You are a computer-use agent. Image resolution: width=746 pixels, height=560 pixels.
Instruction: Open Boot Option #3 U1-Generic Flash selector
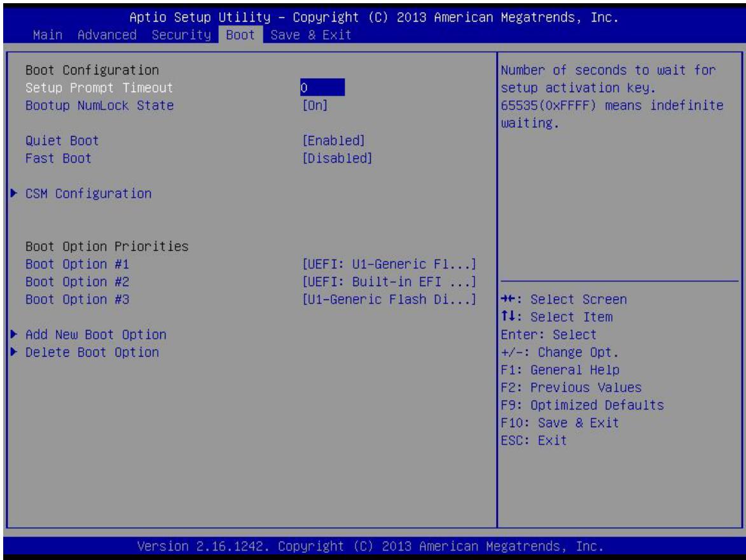tap(389, 299)
